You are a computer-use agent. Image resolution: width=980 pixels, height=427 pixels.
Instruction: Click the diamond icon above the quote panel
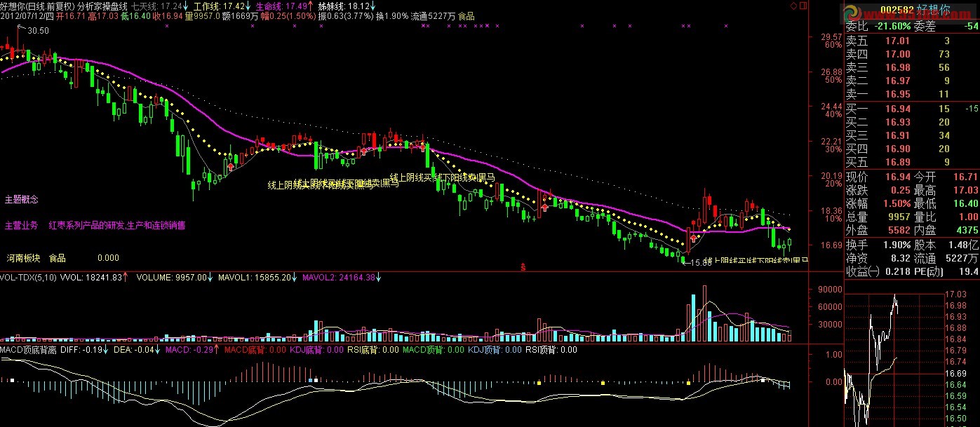coord(793,5)
